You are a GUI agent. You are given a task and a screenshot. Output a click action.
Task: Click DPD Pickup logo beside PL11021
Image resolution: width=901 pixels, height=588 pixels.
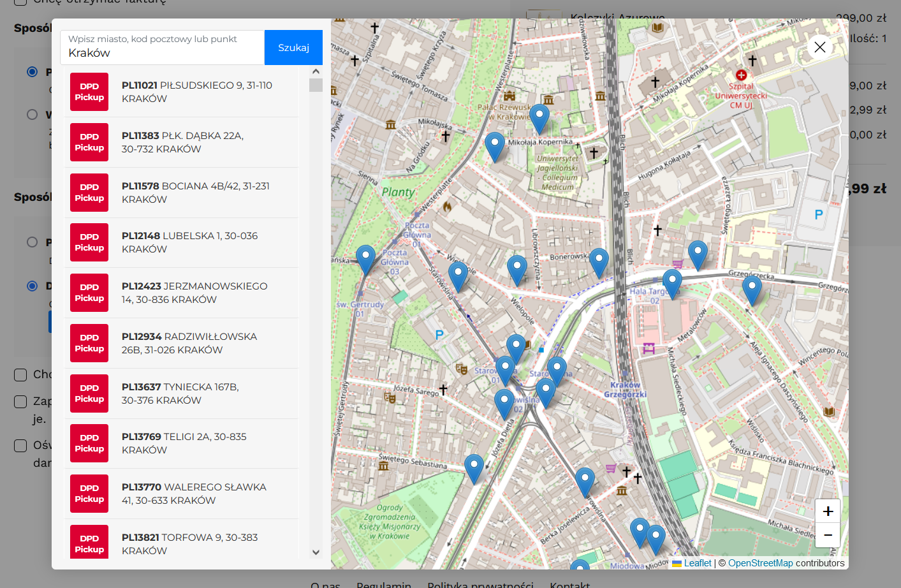click(89, 92)
